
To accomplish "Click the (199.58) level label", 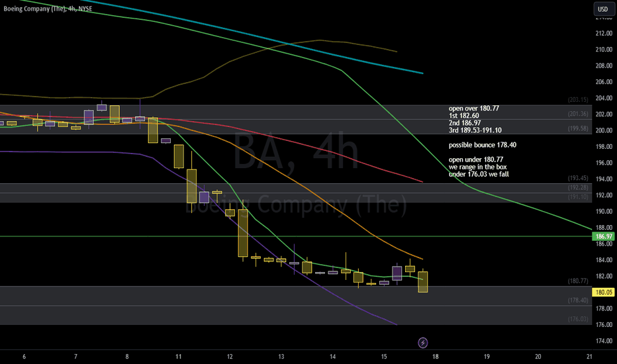I will click(578, 128).
